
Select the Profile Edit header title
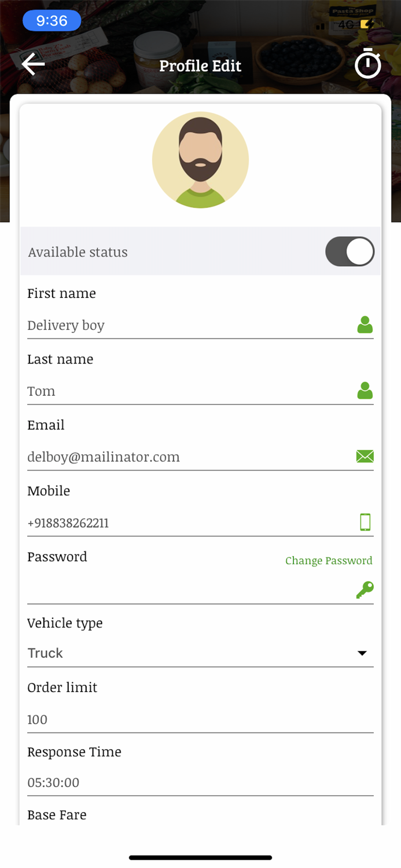pos(200,65)
